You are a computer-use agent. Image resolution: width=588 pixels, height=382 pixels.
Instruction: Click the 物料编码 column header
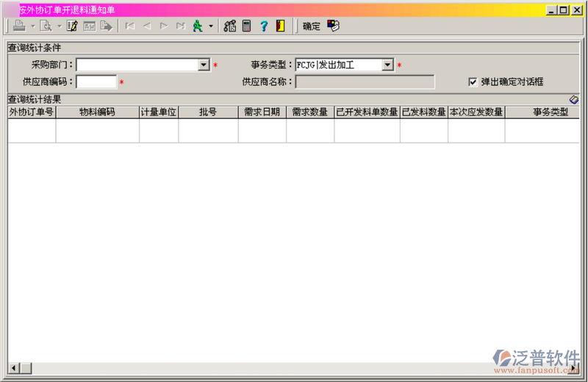click(98, 112)
